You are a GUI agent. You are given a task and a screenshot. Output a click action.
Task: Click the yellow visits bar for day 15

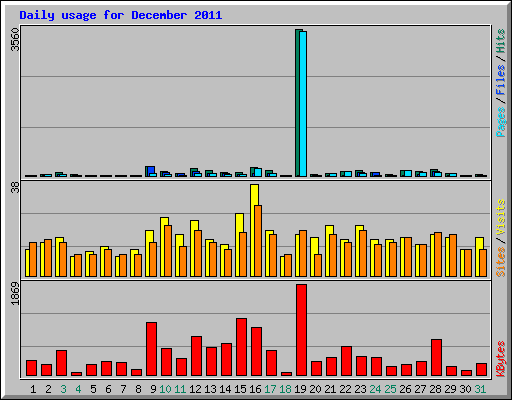(x=239, y=245)
